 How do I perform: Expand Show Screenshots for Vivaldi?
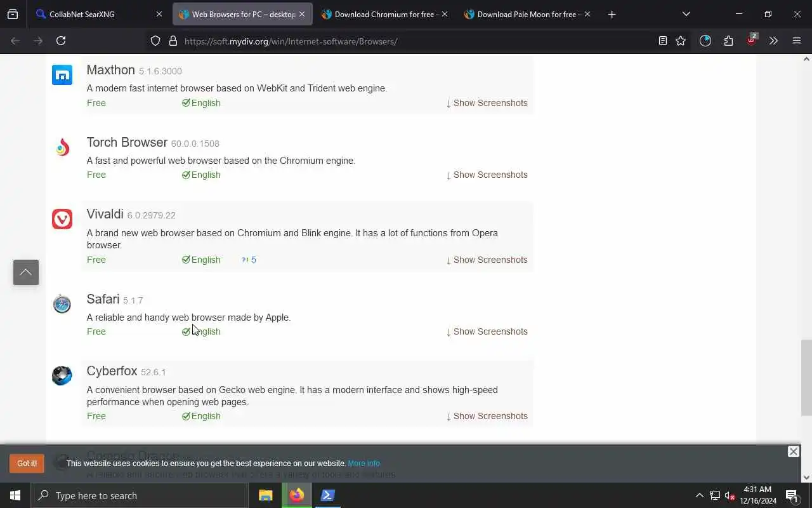point(487,260)
